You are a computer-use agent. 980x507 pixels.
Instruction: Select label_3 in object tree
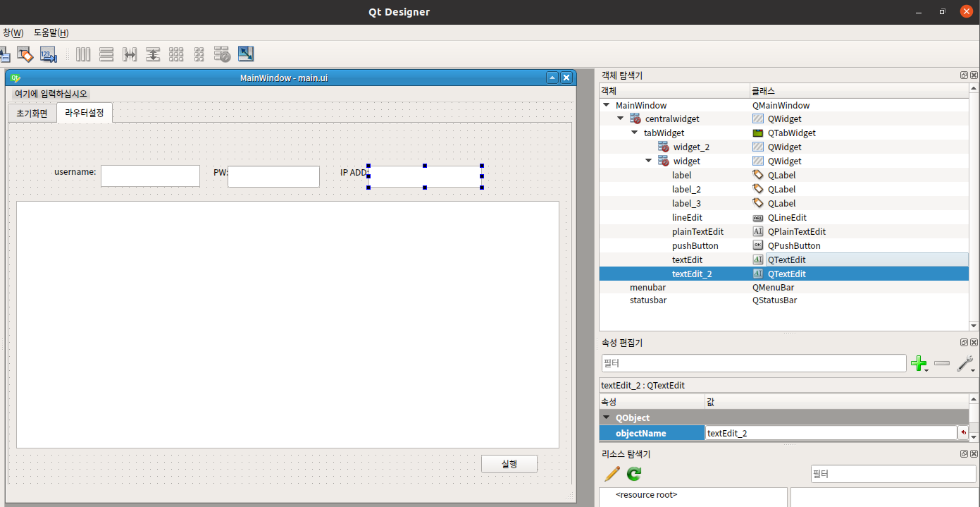[x=686, y=203]
